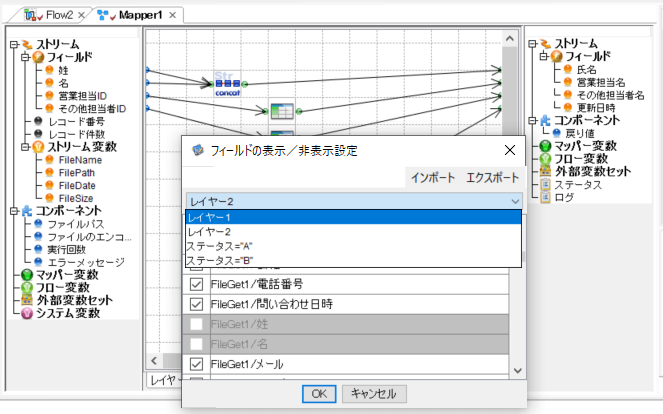Click the 外部変数セット icon in left panel

[x=27, y=300]
